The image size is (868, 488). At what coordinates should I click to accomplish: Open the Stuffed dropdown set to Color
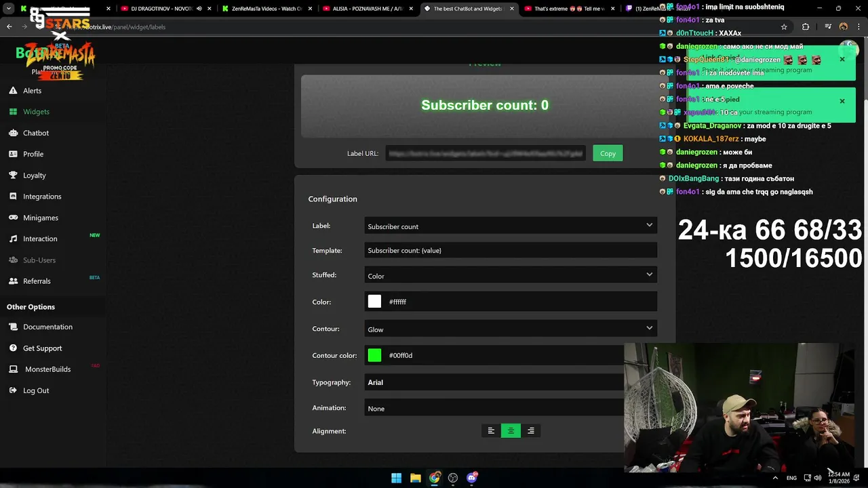click(x=511, y=275)
